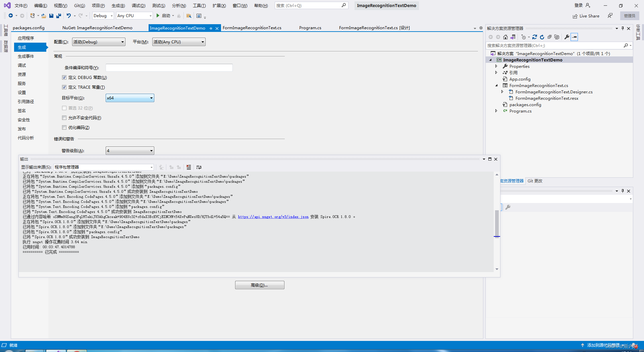Switch to the packages.config tab
This screenshot has width=644, height=352.
tap(29, 28)
